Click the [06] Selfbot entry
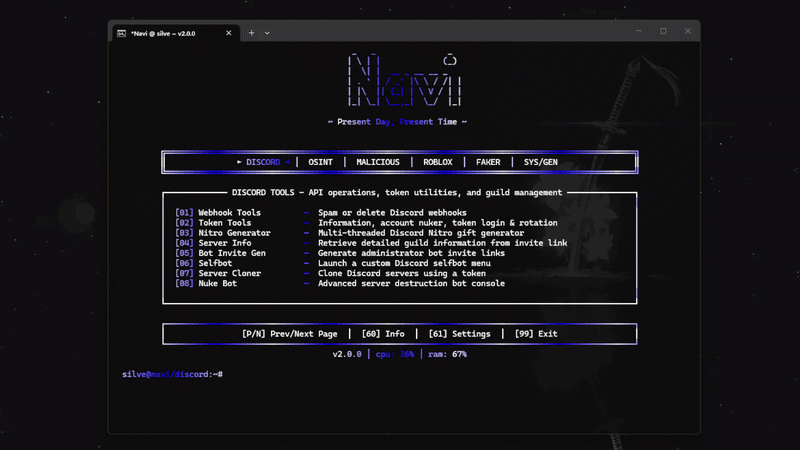 (204, 263)
